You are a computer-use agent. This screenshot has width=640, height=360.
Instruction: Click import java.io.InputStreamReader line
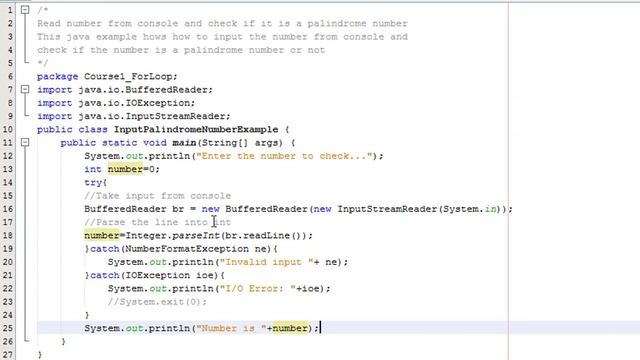pos(133,116)
